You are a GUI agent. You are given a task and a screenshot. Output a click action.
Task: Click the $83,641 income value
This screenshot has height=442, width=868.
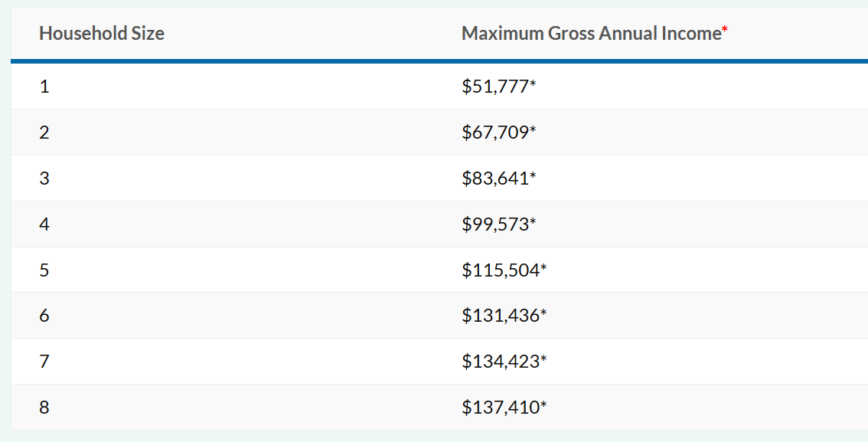pos(495,178)
